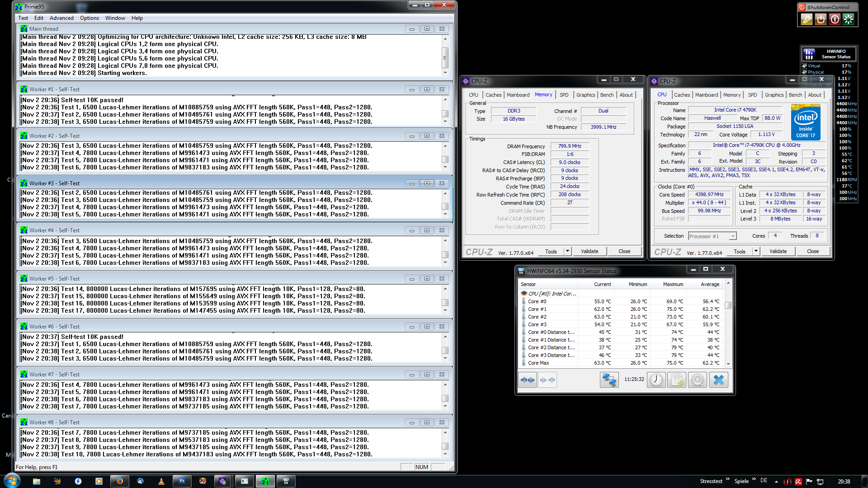Open HWiNFO sensor settings gear icon
The image size is (868, 488).
click(x=697, y=380)
